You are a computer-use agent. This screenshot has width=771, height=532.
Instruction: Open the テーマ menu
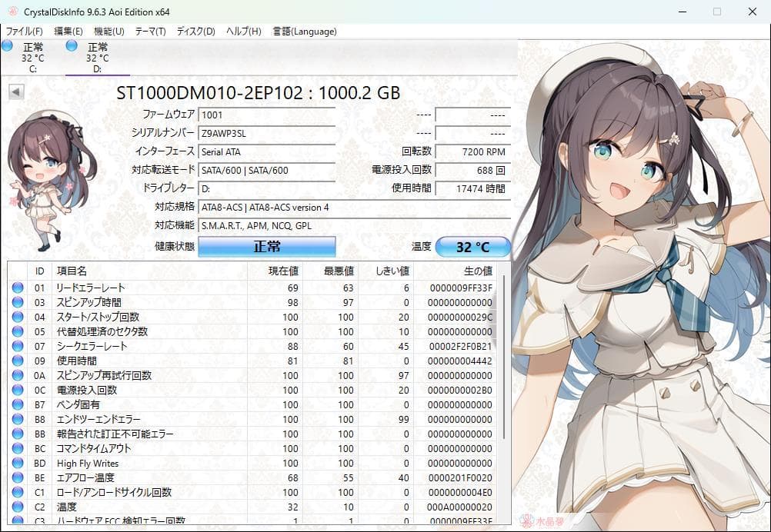[x=152, y=32]
